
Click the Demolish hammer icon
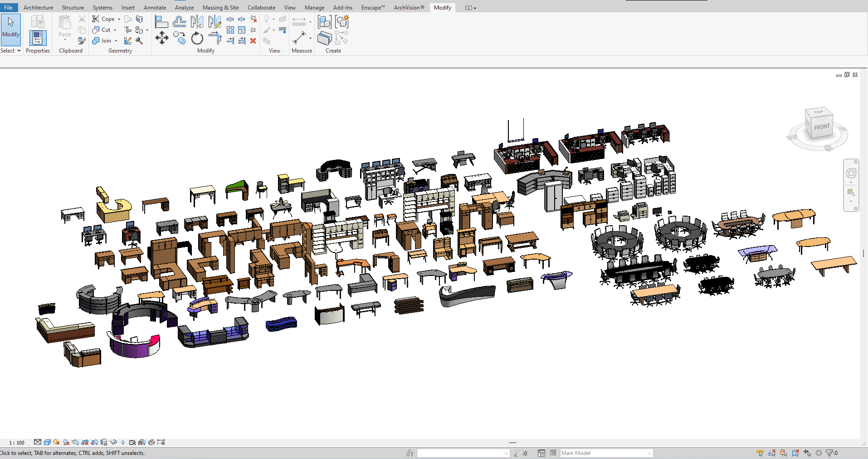pyautogui.click(x=140, y=41)
